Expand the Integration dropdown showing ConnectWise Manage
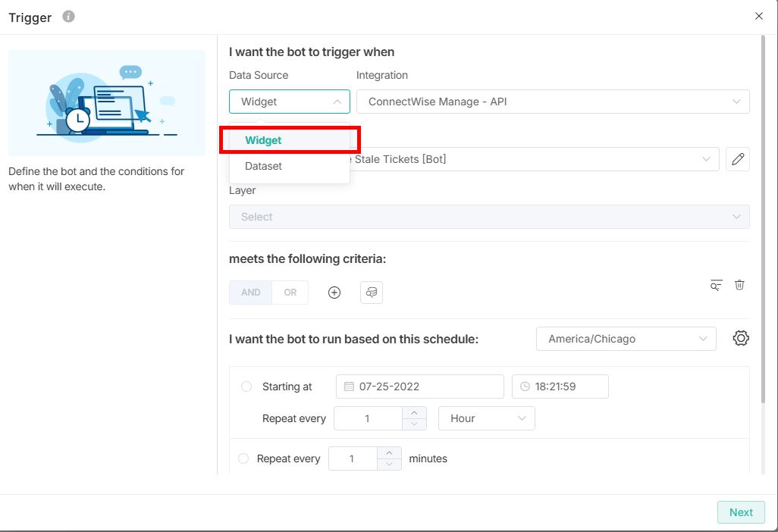 tap(553, 102)
